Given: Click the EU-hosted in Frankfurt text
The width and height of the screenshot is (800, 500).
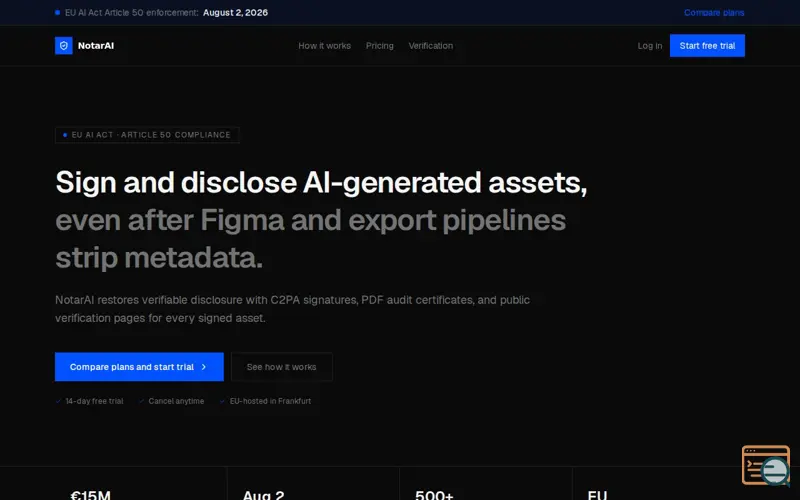Looking at the screenshot, I should point(270,401).
